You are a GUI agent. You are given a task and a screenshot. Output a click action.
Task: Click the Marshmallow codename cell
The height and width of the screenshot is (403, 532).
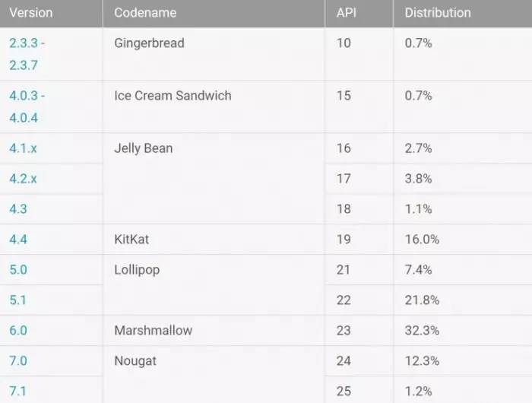pyautogui.click(x=153, y=331)
